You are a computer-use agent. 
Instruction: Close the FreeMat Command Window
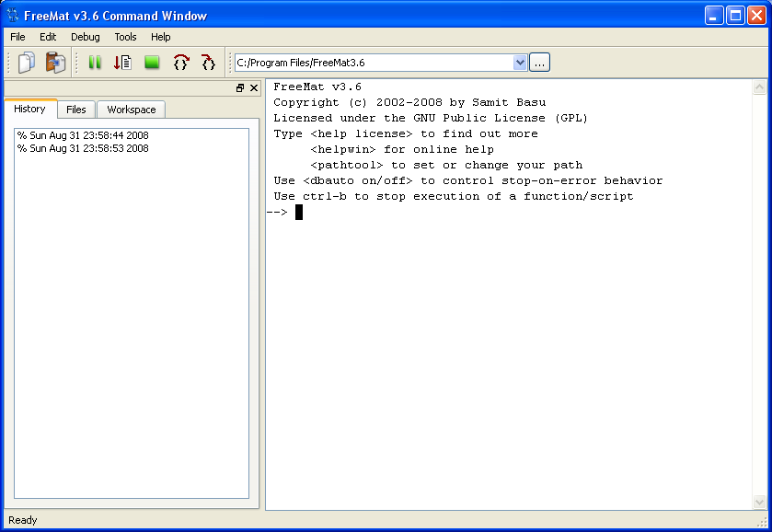756,16
